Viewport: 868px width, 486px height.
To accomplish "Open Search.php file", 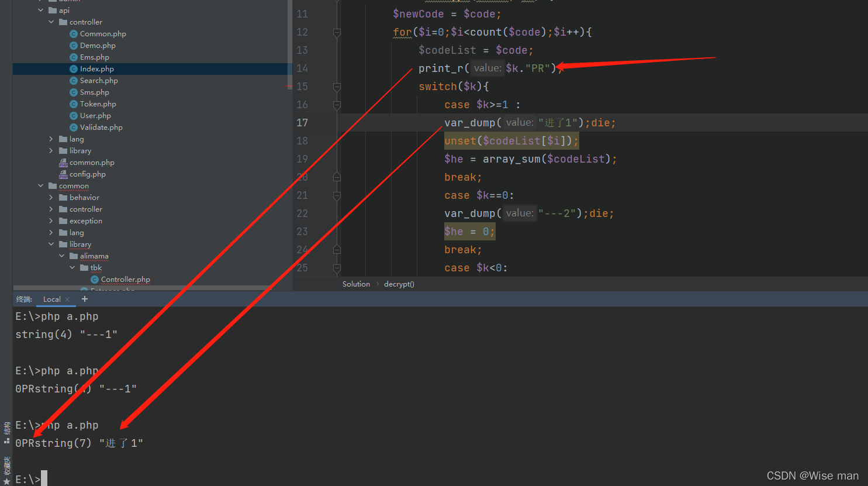I will [99, 81].
